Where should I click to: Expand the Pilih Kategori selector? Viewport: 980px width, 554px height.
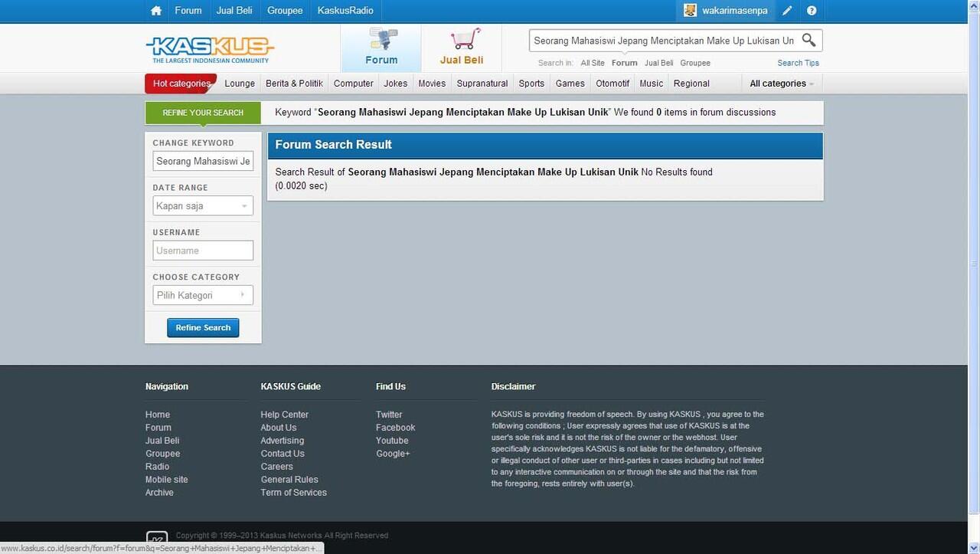203,295
